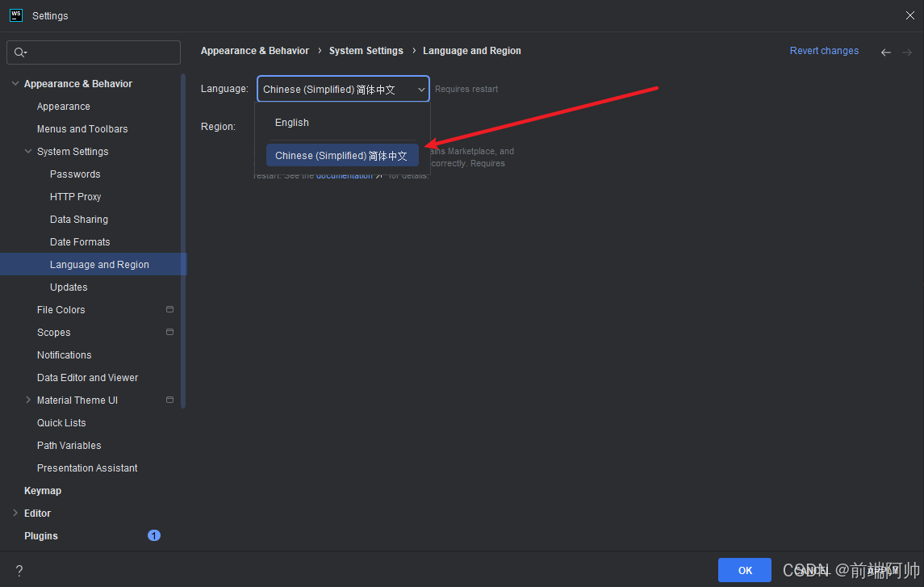Open Date Formats settings

click(80, 241)
